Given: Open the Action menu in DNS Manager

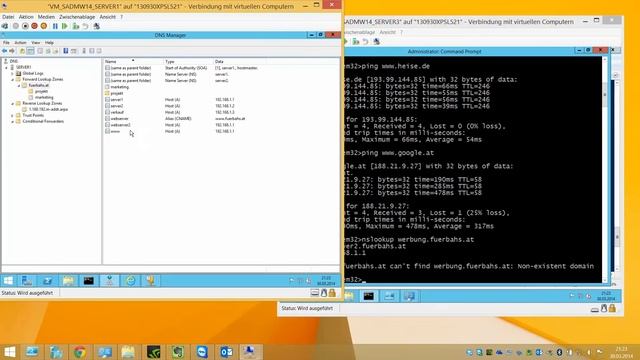Looking at the screenshot, I should 20,43.
